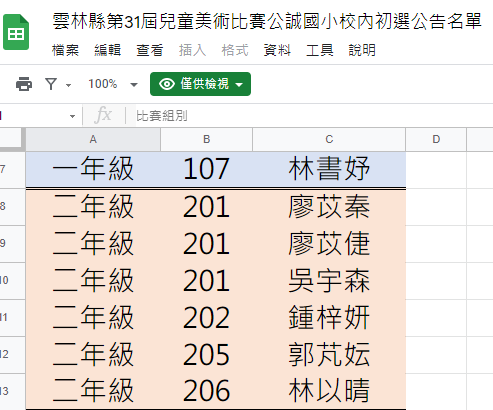The width and height of the screenshot is (493, 410).
Task: Expand the 100% zoom dropdown
Action: [x=134, y=85]
